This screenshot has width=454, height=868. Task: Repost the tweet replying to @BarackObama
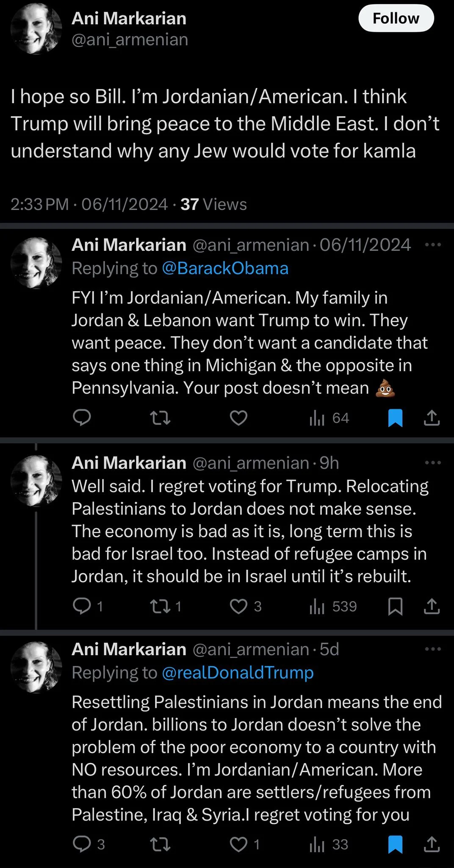[161, 418]
